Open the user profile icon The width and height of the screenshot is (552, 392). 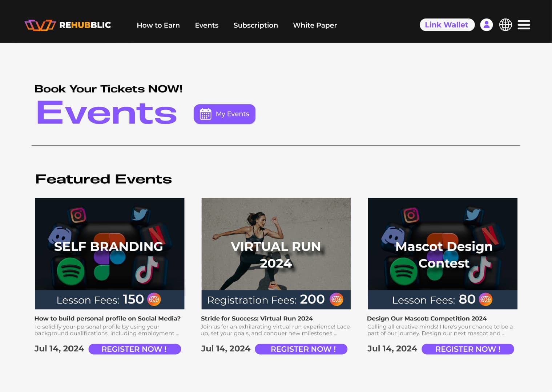[486, 25]
